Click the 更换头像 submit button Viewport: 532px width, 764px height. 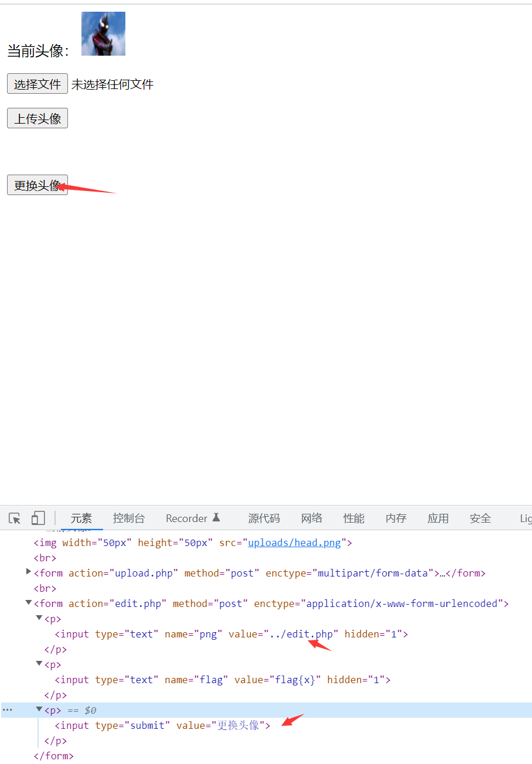tap(37, 185)
